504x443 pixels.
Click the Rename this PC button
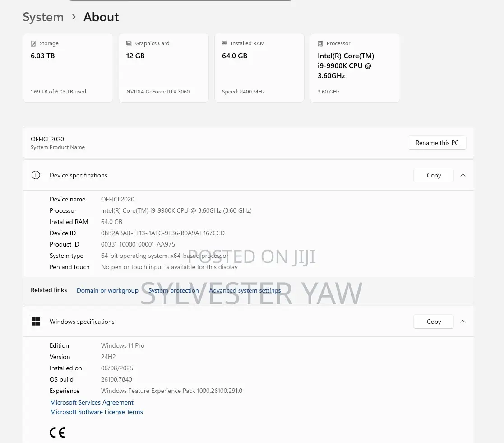click(x=437, y=143)
